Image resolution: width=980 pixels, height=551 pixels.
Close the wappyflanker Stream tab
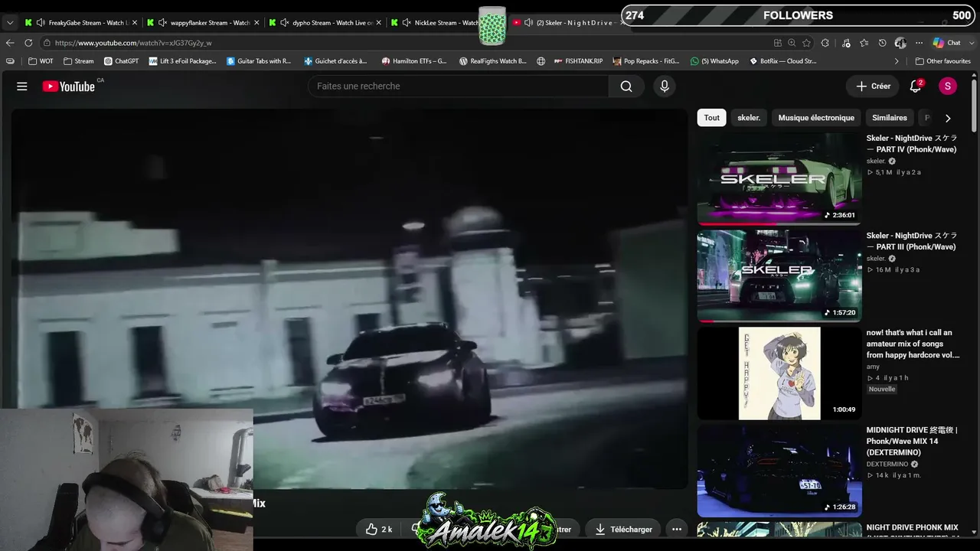(x=256, y=23)
